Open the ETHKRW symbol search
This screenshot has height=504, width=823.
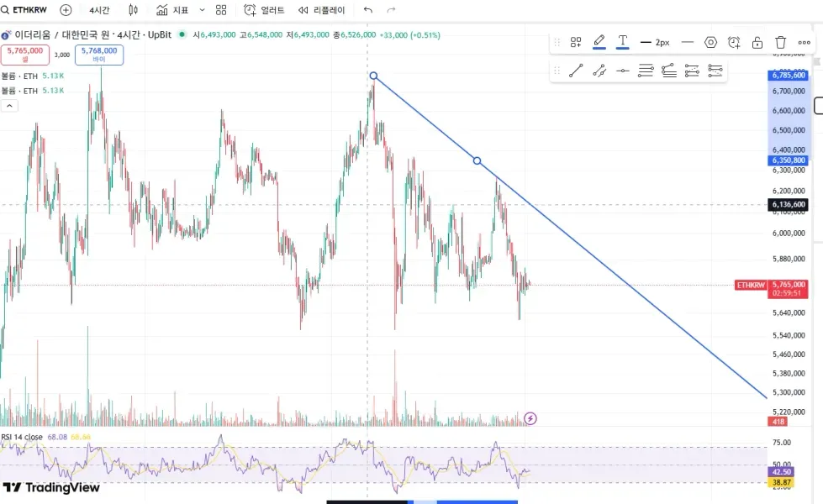tap(24, 10)
